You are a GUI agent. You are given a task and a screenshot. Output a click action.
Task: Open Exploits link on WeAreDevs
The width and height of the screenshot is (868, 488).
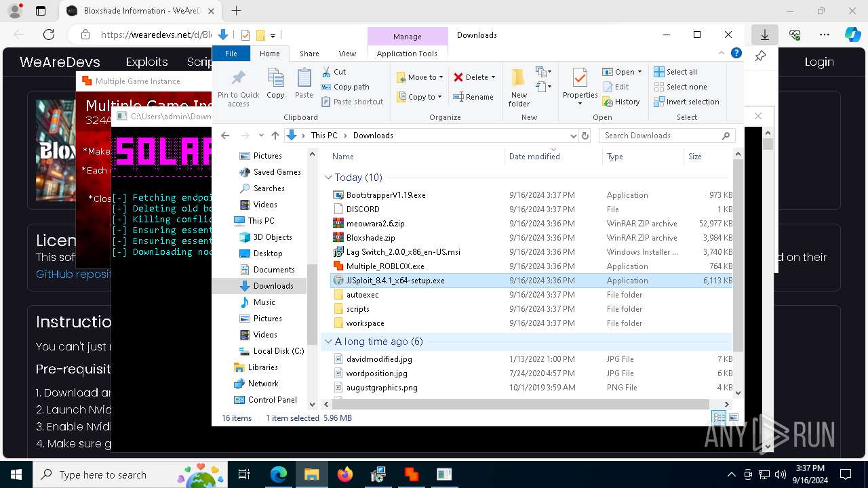pyautogui.click(x=146, y=62)
